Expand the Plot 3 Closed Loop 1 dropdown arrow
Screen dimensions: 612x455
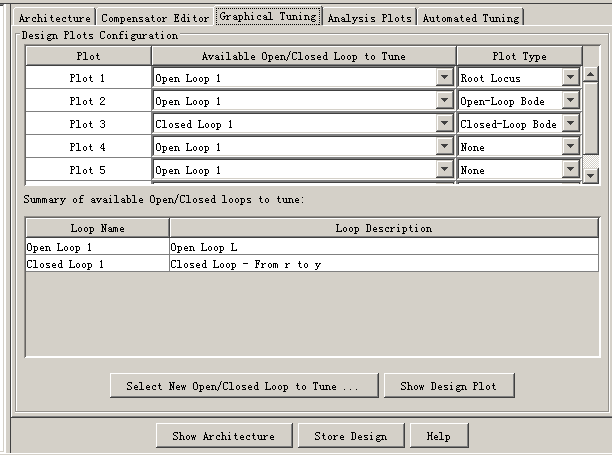click(444, 124)
